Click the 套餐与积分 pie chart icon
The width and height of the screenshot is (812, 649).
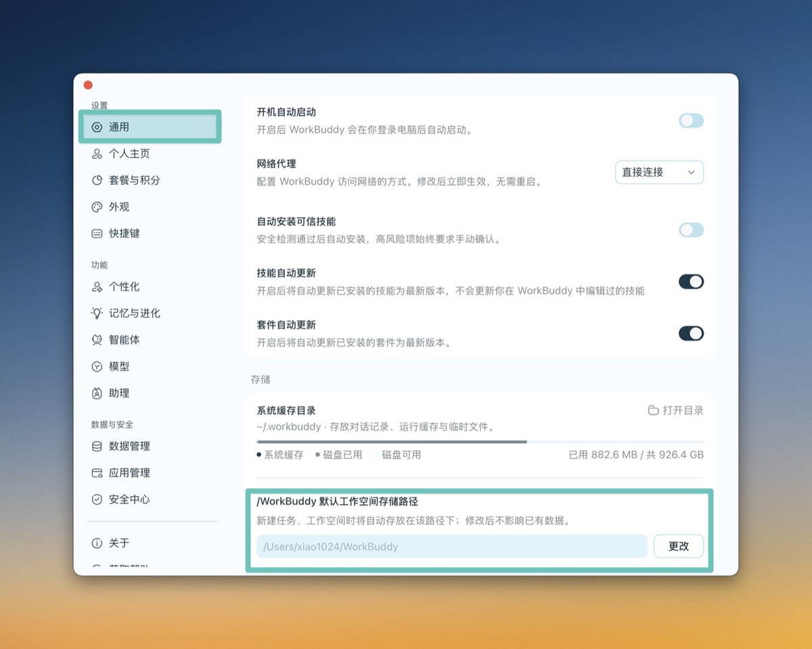click(97, 180)
